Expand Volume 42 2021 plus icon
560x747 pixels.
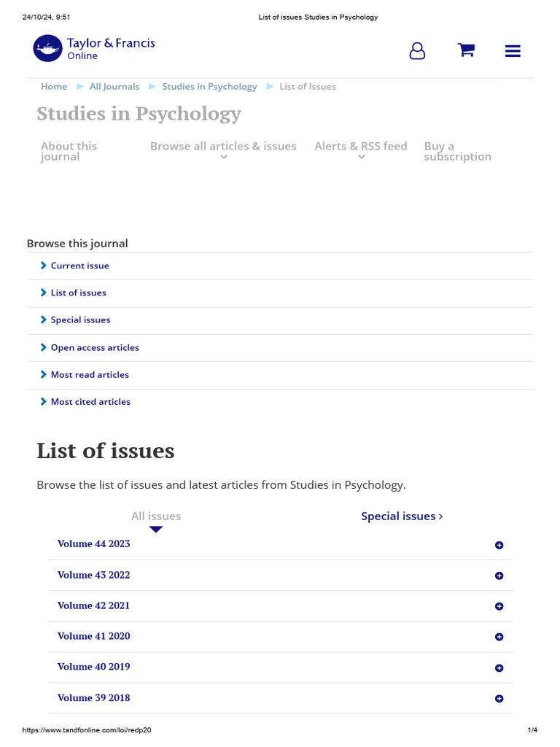499,606
